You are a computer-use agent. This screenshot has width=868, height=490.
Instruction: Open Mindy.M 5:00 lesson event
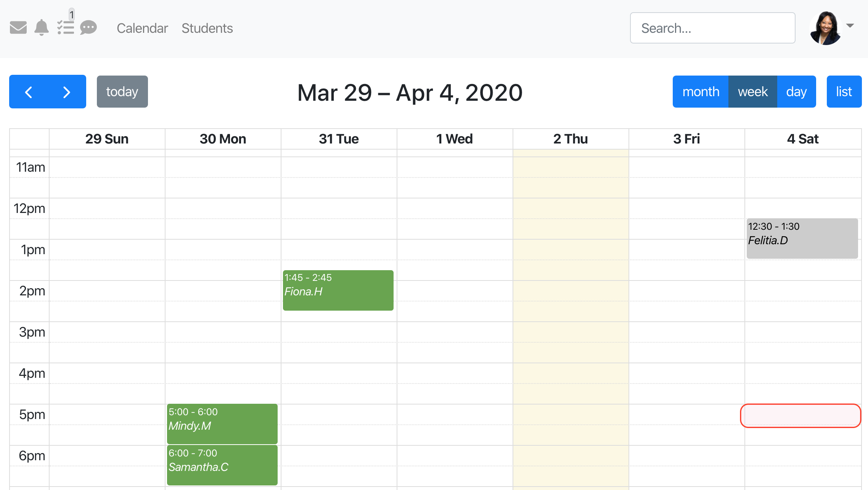coord(222,424)
